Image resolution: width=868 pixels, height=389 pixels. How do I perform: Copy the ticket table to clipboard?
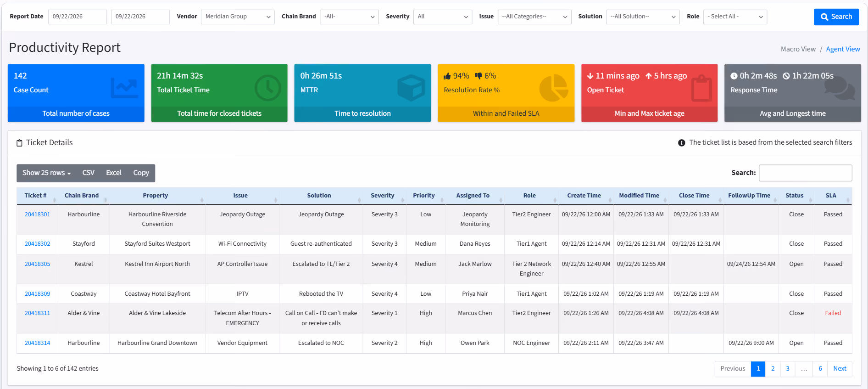(141, 173)
